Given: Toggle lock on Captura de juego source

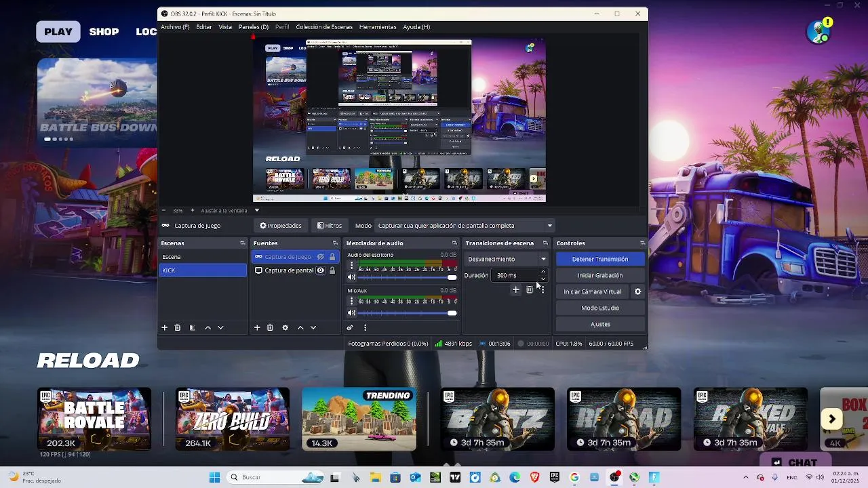Looking at the screenshot, I should (x=332, y=257).
